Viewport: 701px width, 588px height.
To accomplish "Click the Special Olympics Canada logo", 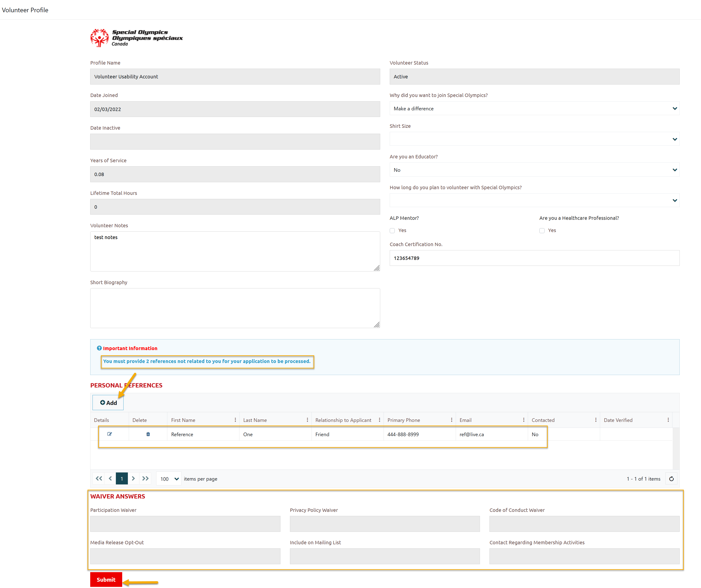I will [x=136, y=38].
